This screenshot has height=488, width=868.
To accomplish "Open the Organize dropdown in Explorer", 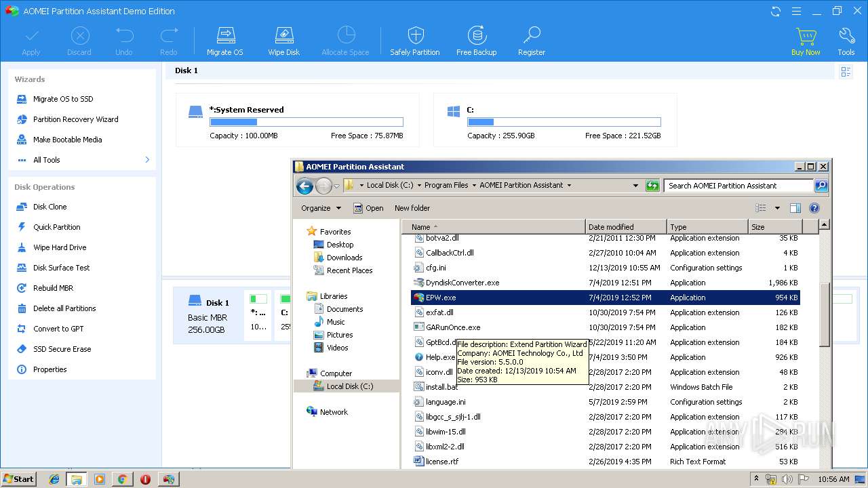I will (x=321, y=208).
